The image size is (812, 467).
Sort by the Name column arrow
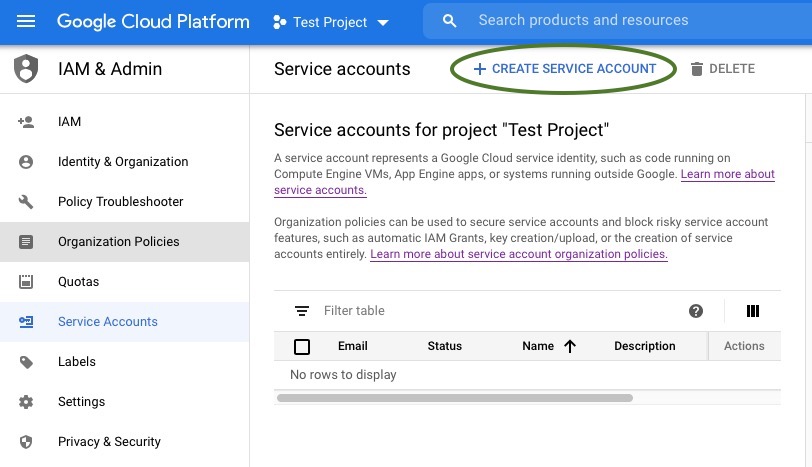[570, 346]
